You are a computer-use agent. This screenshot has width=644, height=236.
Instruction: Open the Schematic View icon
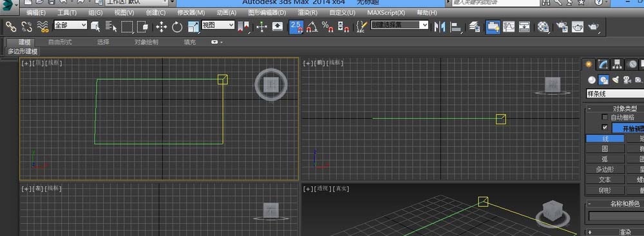pyautogui.click(x=524, y=27)
